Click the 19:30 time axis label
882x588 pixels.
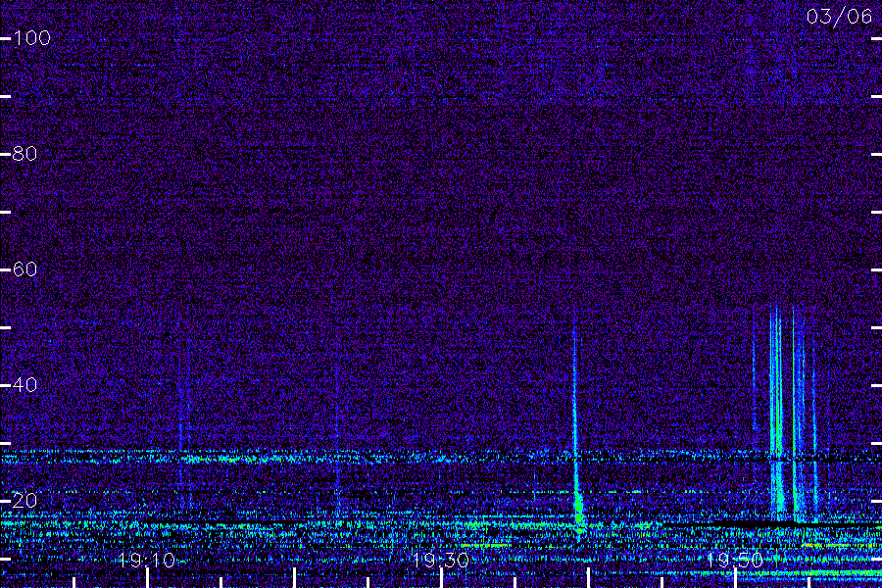coord(441,561)
